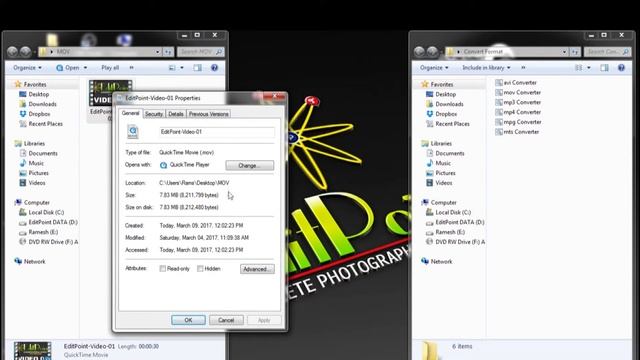Open mp4 Converter shortcut
The height and width of the screenshot is (360, 640).
click(518, 112)
